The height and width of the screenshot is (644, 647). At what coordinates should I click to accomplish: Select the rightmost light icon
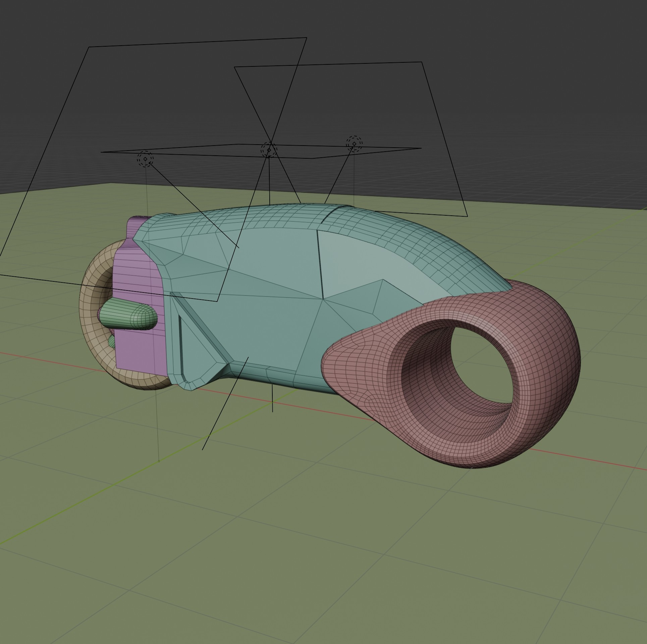pyautogui.click(x=354, y=144)
